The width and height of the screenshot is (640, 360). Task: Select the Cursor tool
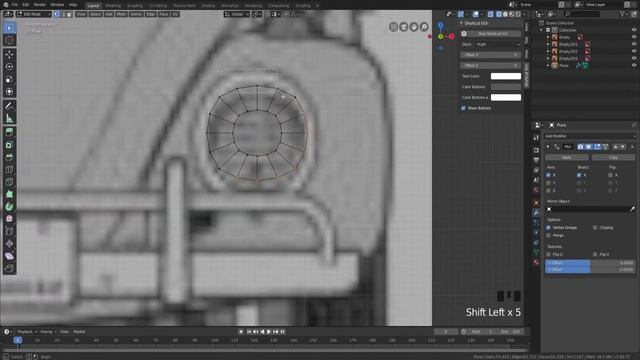pos(9,40)
